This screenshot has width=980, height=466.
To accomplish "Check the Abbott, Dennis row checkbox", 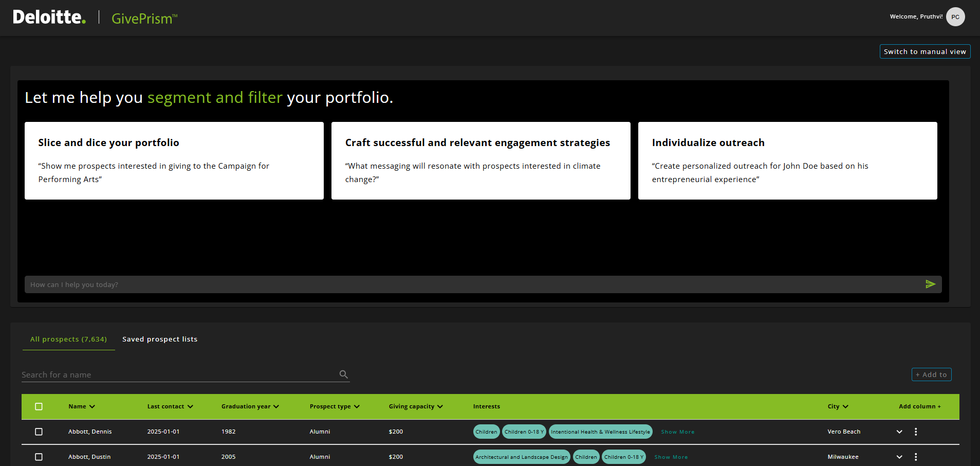I will pos(39,432).
